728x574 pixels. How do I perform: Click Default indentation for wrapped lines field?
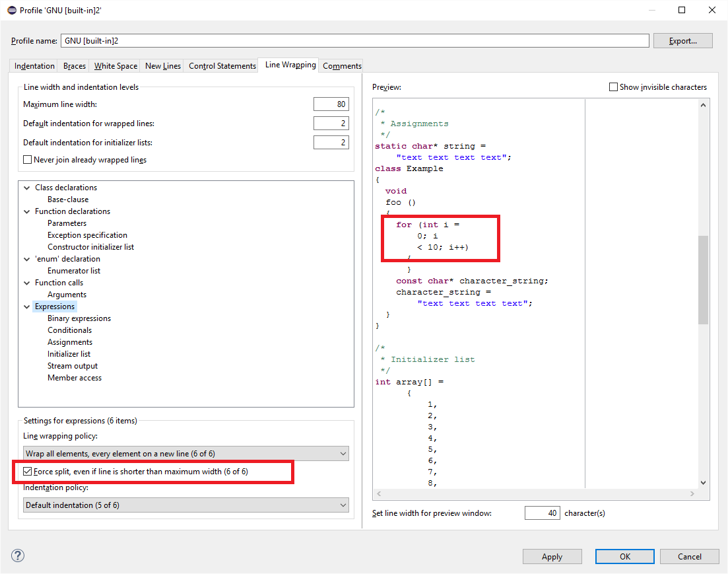(331, 123)
